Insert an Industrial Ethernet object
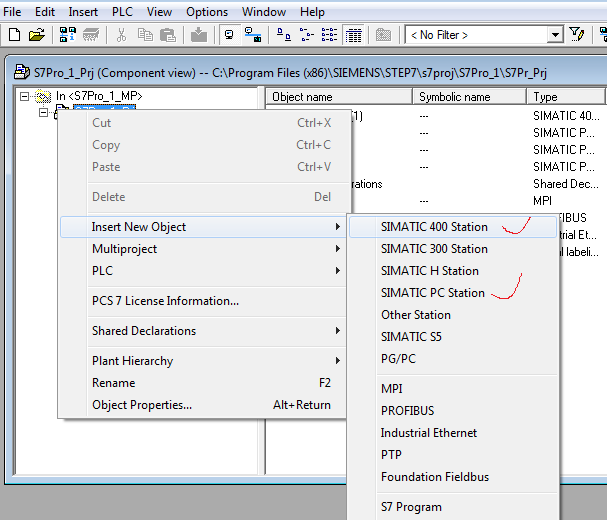Viewport: 607px width, 520px height. (428, 433)
